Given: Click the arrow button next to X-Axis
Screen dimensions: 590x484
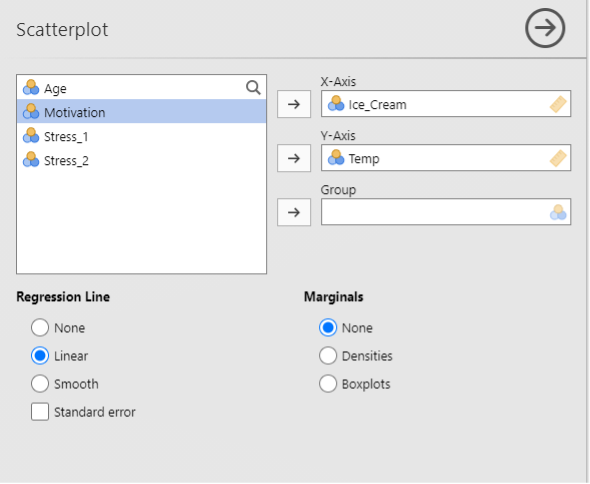Looking at the screenshot, I should pos(294,104).
